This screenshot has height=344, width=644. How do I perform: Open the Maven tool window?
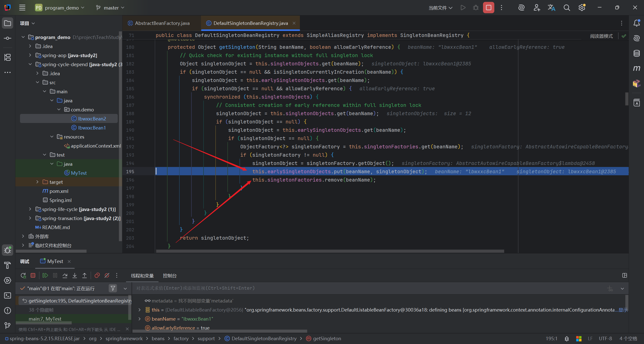click(x=636, y=68)
